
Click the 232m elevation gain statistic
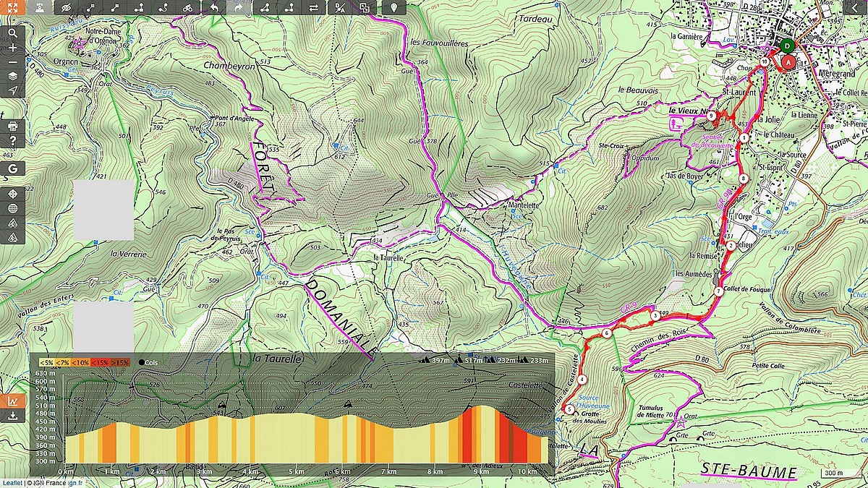tap(501, 360)
